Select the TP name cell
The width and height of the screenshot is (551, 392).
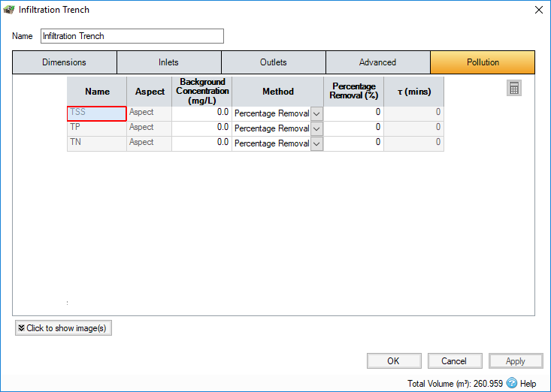97,129
